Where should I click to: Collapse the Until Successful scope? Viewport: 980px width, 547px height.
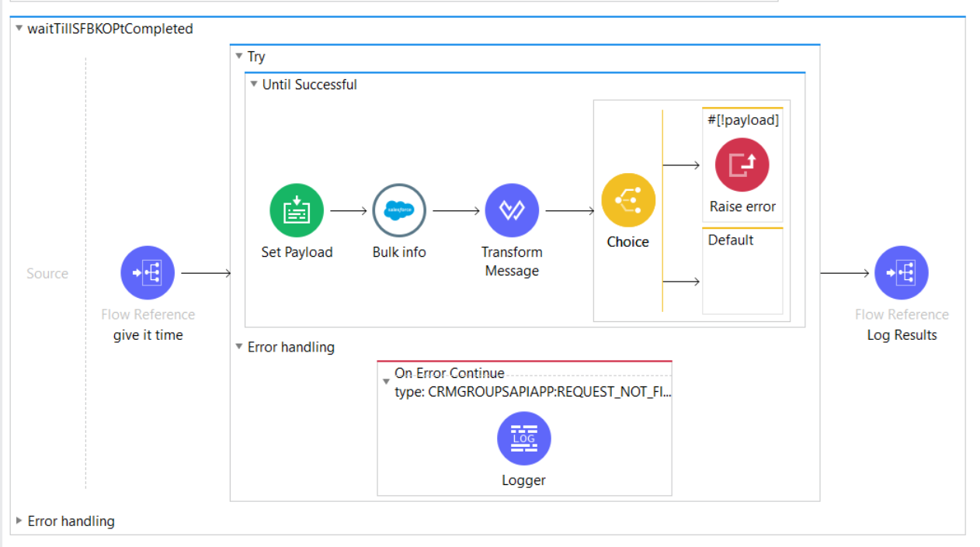pyautogui.click(x=253, y=85)
